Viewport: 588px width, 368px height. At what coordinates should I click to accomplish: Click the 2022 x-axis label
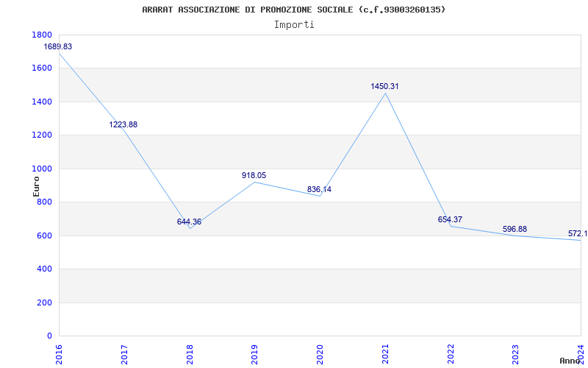click(x=451, y=354)
